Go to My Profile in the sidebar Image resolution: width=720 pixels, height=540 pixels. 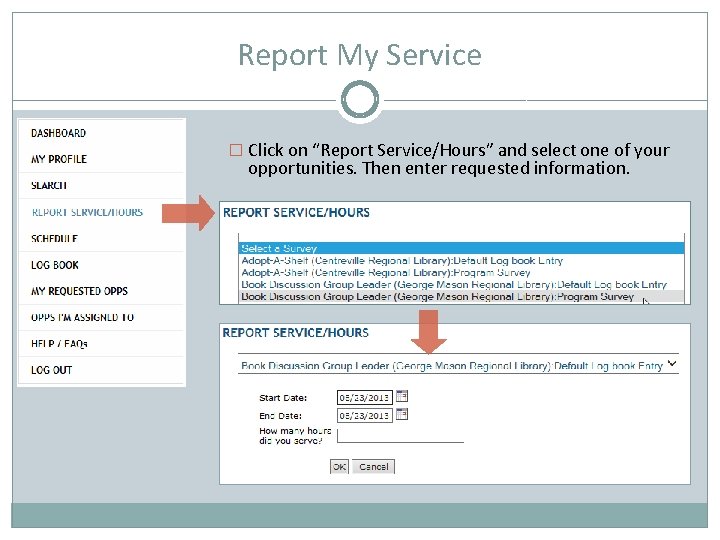(59, 159)
